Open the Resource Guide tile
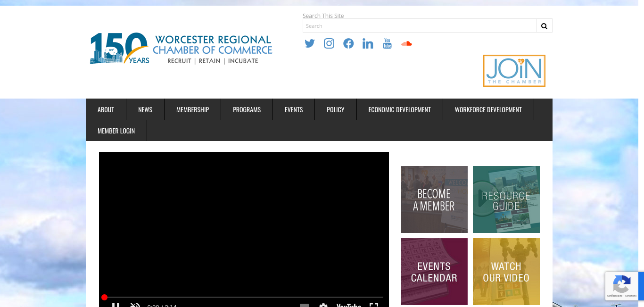Viewport: 644px width, 307px height. [x=506, y=199]
